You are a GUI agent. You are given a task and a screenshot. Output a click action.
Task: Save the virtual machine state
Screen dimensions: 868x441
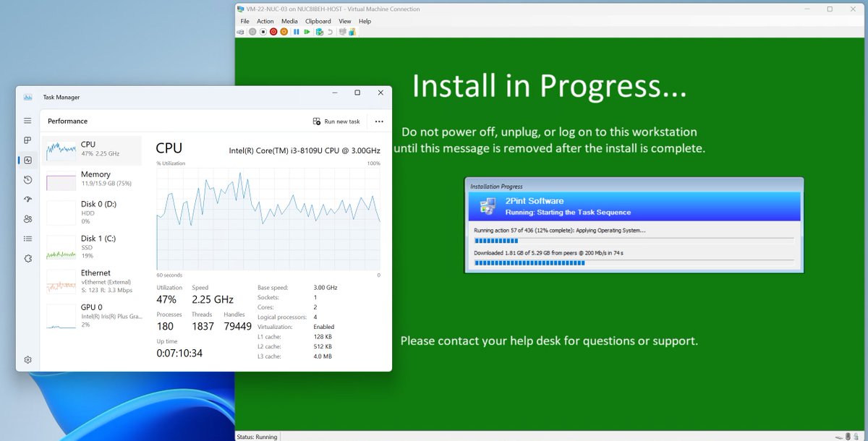click(x=284, y=31)
